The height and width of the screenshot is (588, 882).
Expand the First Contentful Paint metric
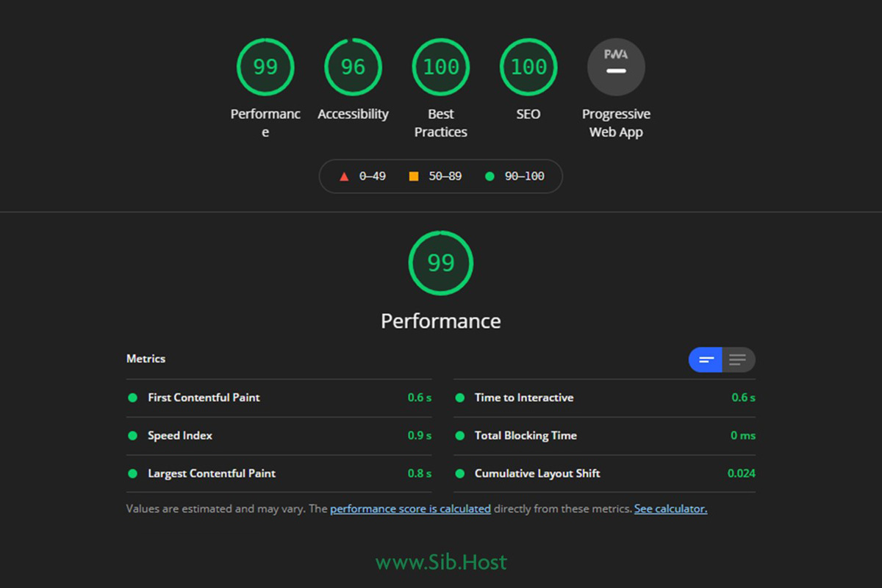click(204, 398)
